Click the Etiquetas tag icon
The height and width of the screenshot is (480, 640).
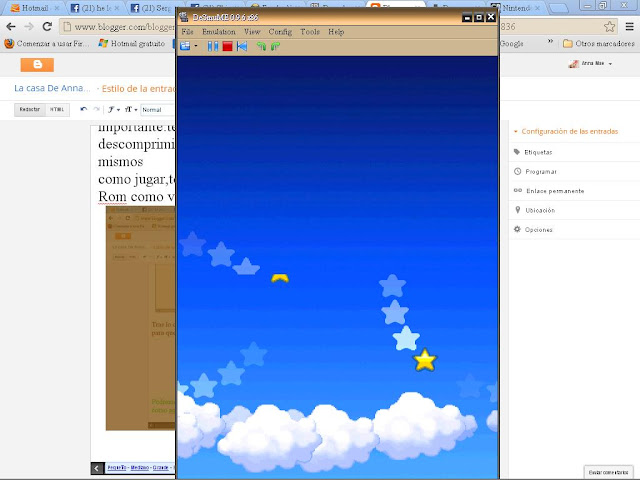point(517,152)
